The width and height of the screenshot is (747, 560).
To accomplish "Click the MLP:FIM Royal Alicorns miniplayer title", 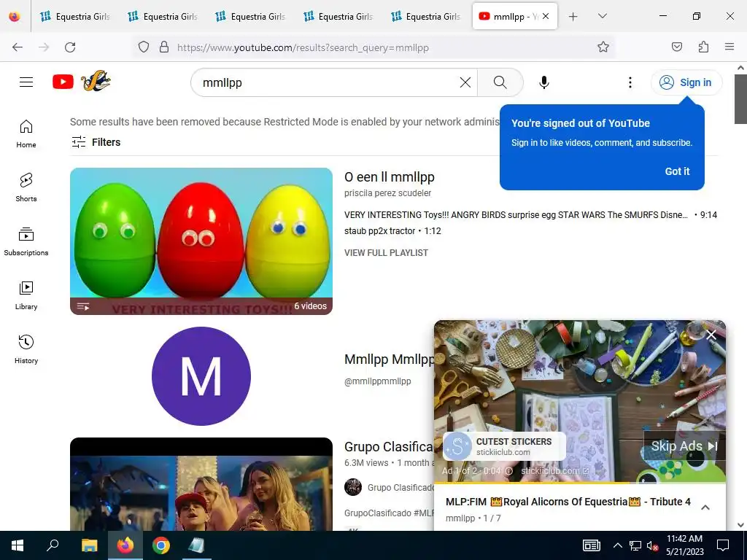I will point(568,502).
